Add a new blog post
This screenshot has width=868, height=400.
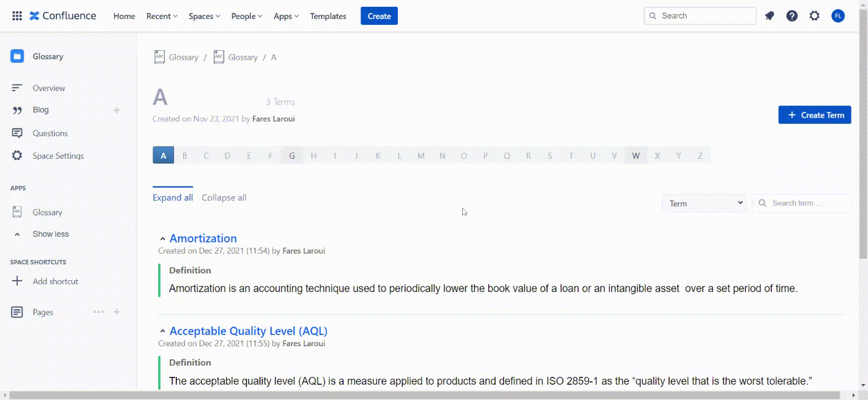[x=116, y=110]
